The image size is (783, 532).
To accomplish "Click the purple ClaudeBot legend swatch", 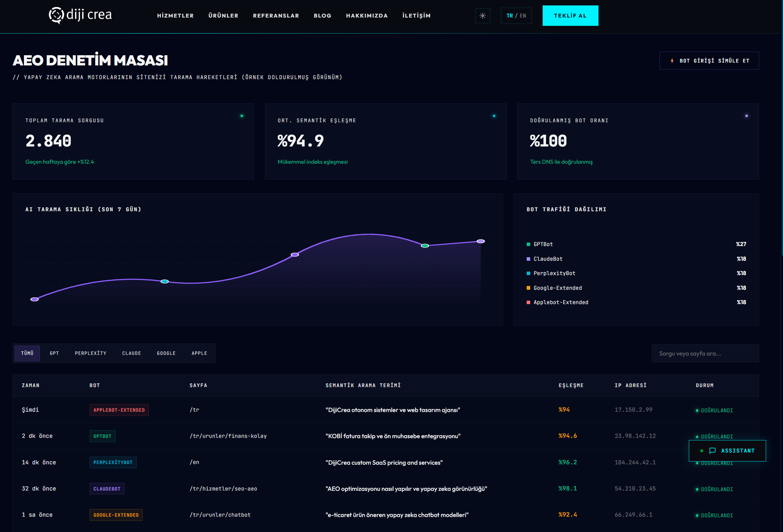I will click(x=528, y=259).
